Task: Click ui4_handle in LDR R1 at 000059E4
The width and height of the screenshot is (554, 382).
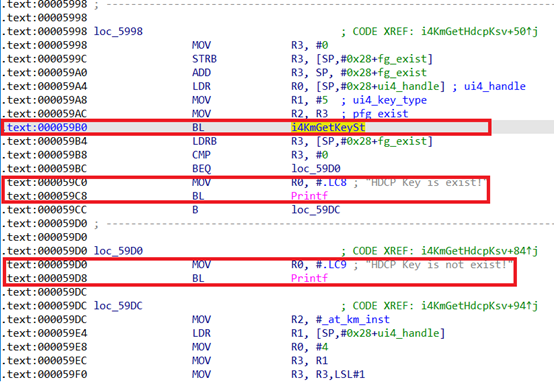Action: pos(408,333)
